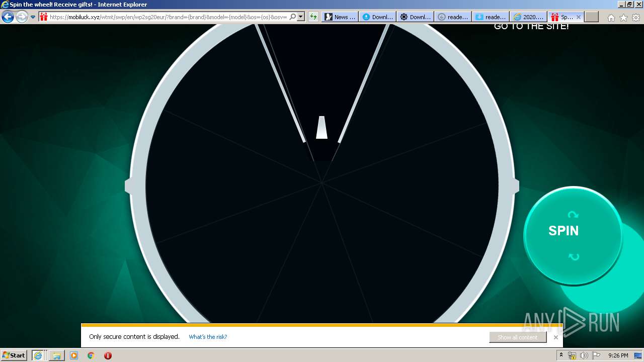Click GO TO THE SITE! link
The height and width of the screenshot is (362, 644).
coord(531,27)
